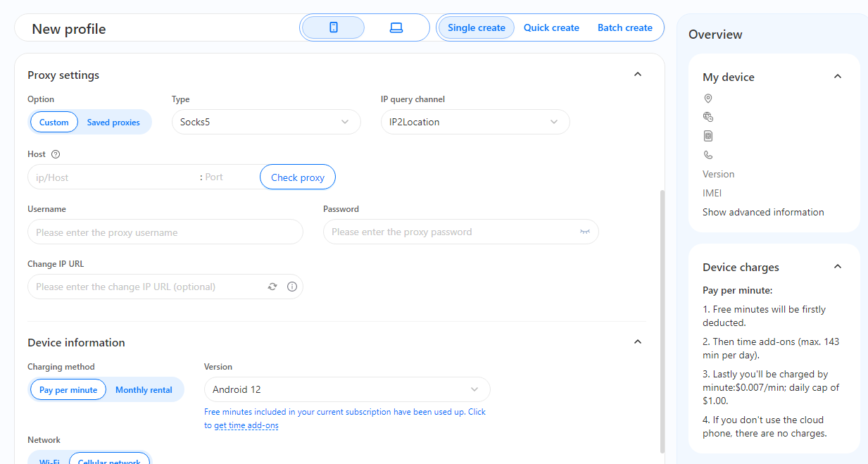Open the proxy Type dropdown showing Socks5
The height and width of the screenshot is (464, 868).
(x=266, y=122)
